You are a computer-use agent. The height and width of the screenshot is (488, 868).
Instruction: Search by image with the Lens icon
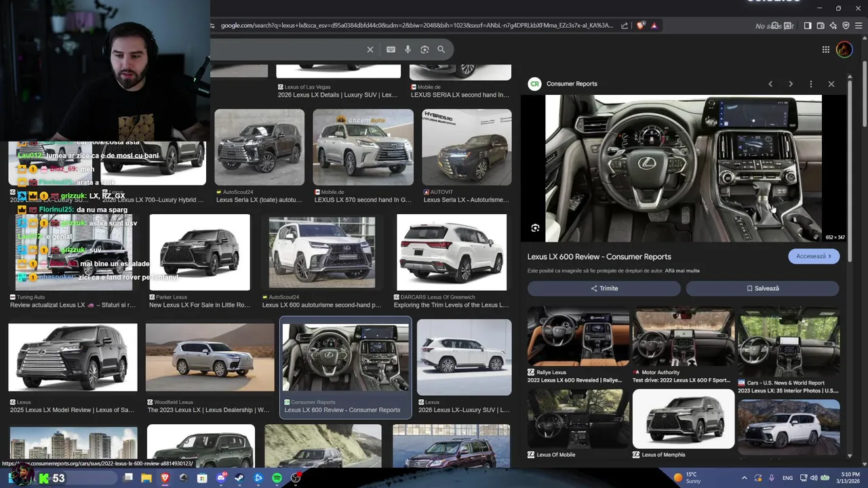[x=425, y=49]
